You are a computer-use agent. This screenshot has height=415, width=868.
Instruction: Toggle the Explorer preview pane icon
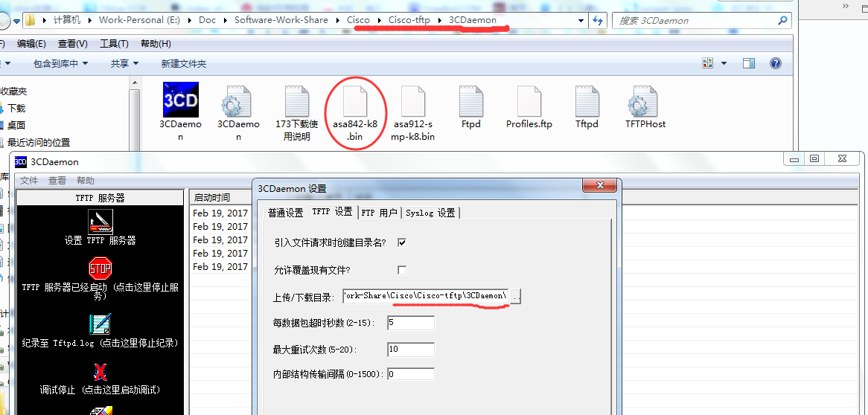(748, 63)
